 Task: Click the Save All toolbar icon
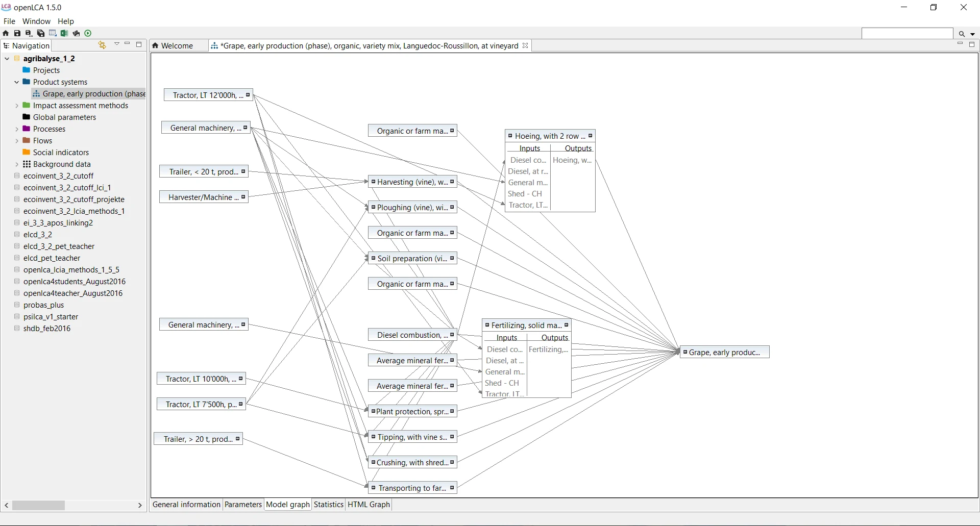click(x=41, y=33)
